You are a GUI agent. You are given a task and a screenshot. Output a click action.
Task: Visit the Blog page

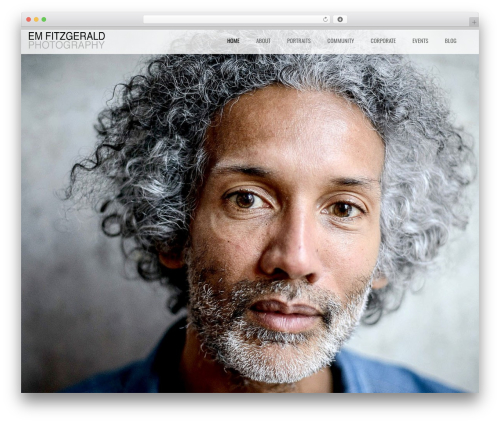(x=450, y=41)
